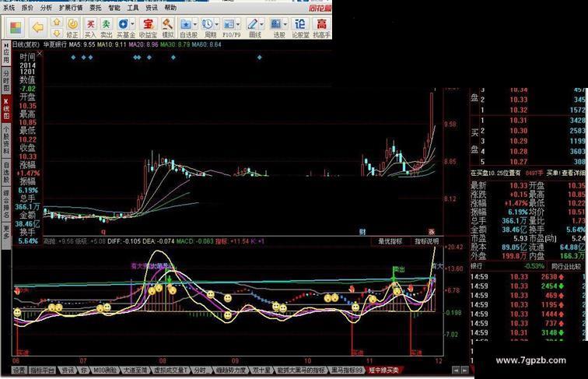Expand the 选股 dropdown arrow
This screenshot has height=379, width=588.
pos(285,24)
